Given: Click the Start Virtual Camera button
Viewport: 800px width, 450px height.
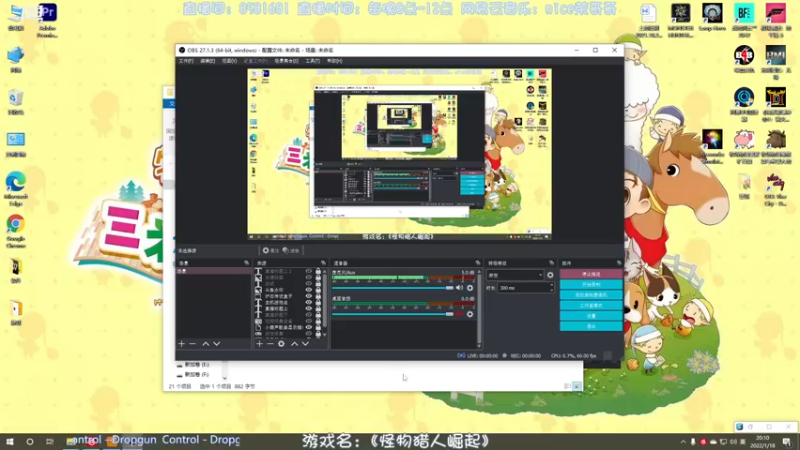Looking at the screenshot, I should [591, 295].
